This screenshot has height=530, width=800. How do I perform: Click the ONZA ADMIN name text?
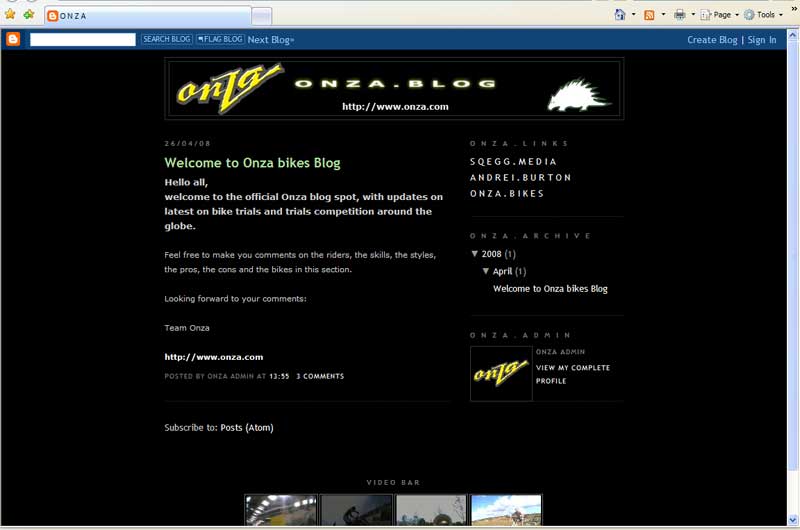pyautogui.click(x=560, y=352)
